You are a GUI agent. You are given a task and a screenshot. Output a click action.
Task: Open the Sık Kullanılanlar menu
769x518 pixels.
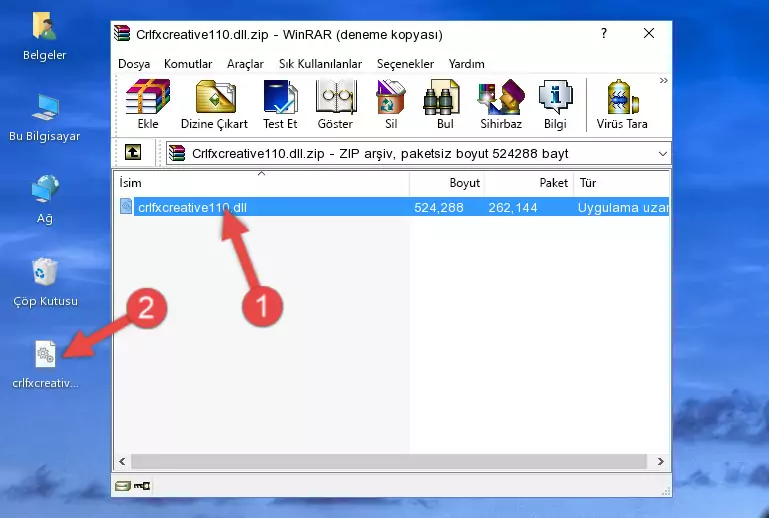point(320,64)
